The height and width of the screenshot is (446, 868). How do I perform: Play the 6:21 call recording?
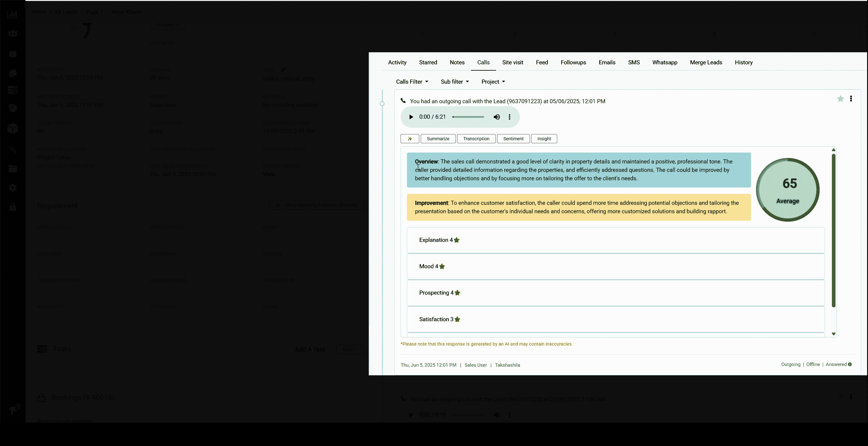click(x=411, y=117)
